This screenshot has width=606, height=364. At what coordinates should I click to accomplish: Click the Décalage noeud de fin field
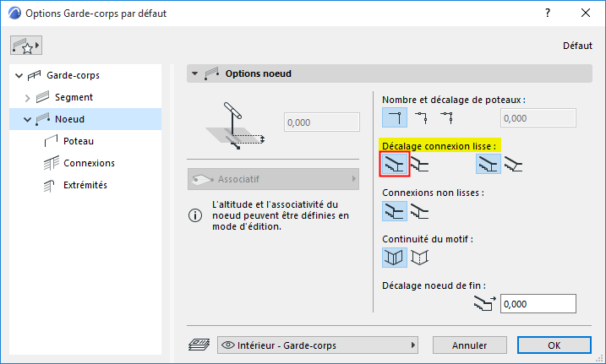pyautogui.click(x=538, y=304)
